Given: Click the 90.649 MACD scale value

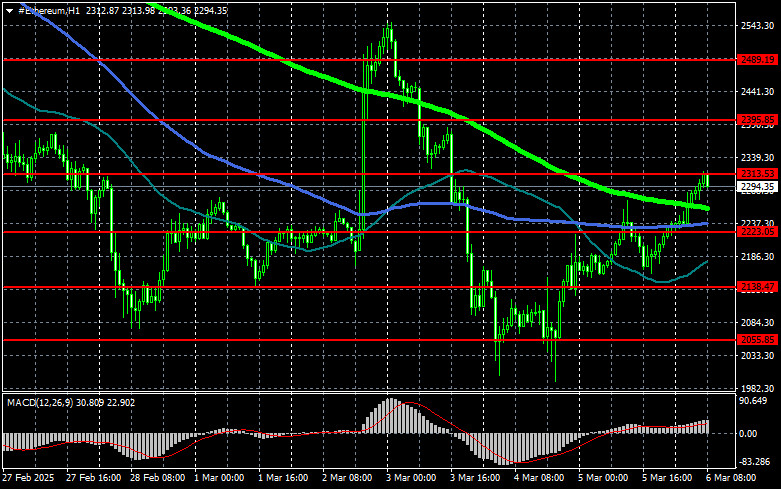Looking at the screenshot, I should 753,401.
